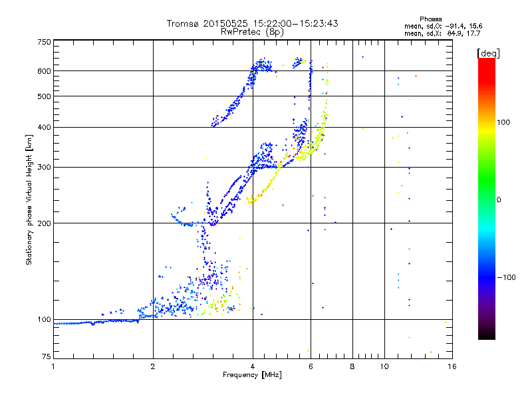The image size is (532, 399).
Task: Click the x-axis tick label '6'
Action: click(x=311, y=366)
